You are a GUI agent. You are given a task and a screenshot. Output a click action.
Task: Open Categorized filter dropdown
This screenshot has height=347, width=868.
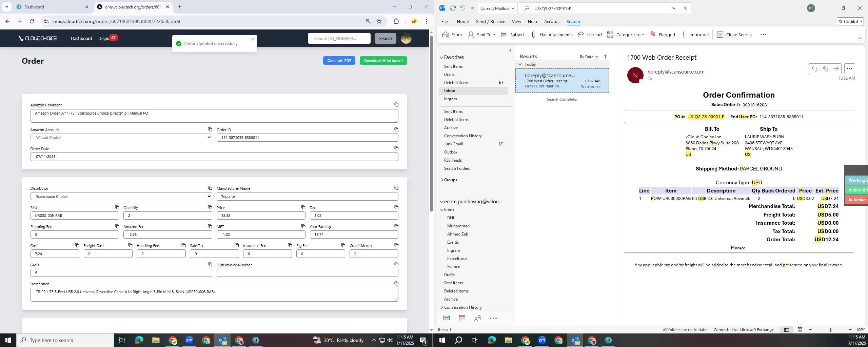tap(626, 35)
